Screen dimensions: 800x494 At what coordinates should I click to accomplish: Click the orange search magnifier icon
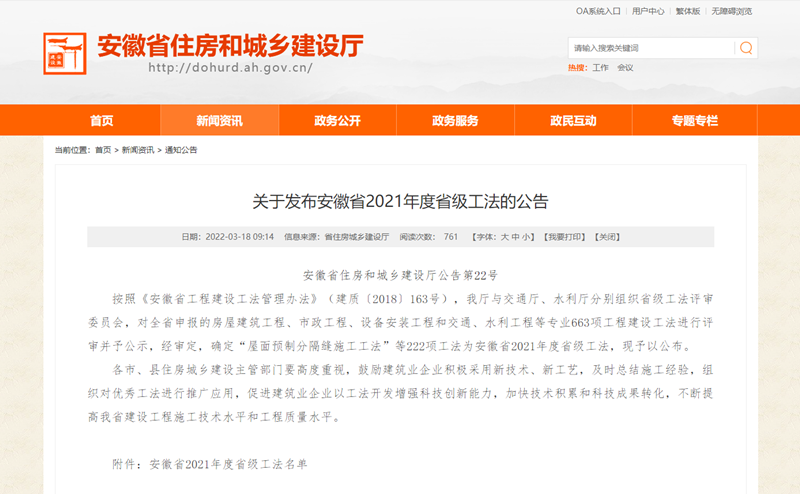point(745,48)
